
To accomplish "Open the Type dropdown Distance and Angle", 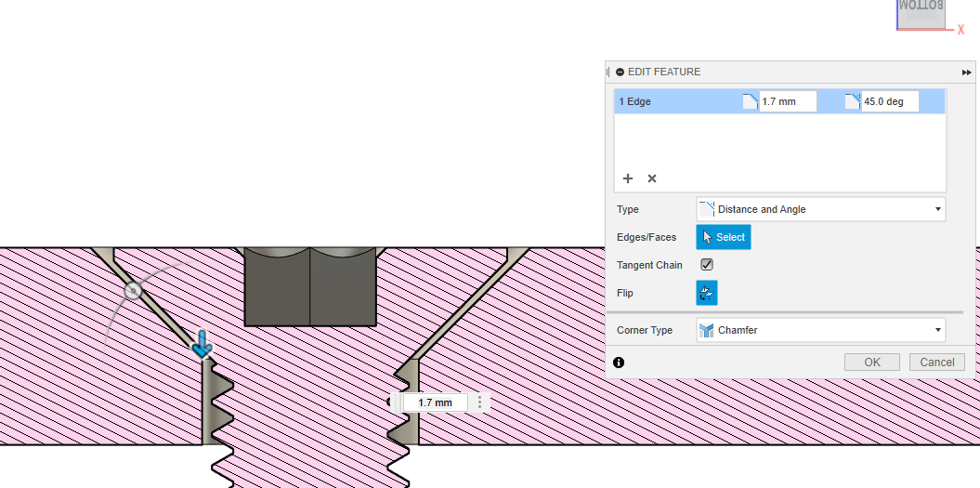I will (x=820, y=209).
